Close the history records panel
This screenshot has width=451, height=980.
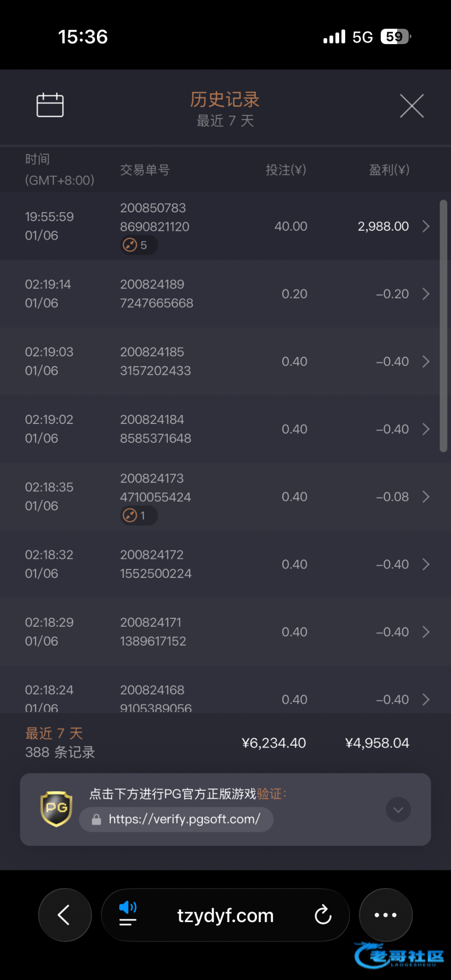(411, 106)
